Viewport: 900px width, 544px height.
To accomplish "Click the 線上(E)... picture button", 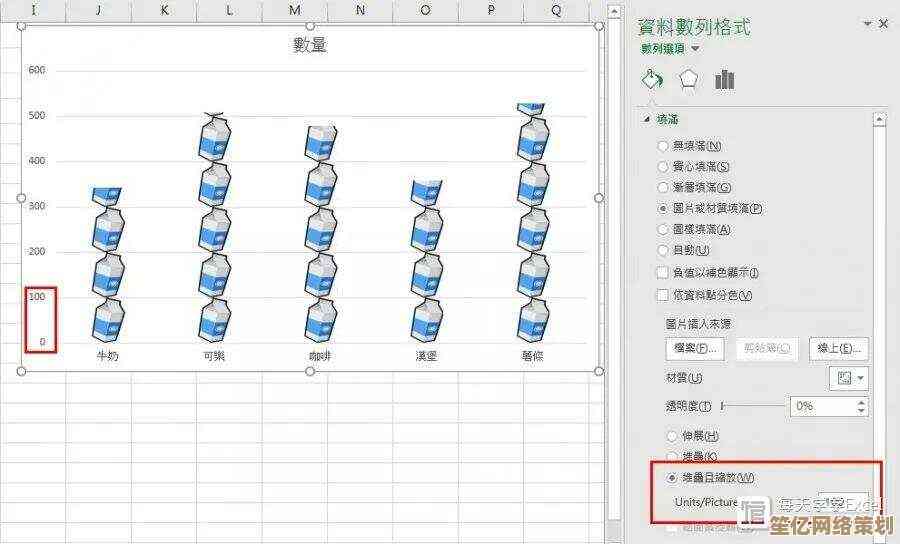I will pyautogui.click(x=838, y=348).
